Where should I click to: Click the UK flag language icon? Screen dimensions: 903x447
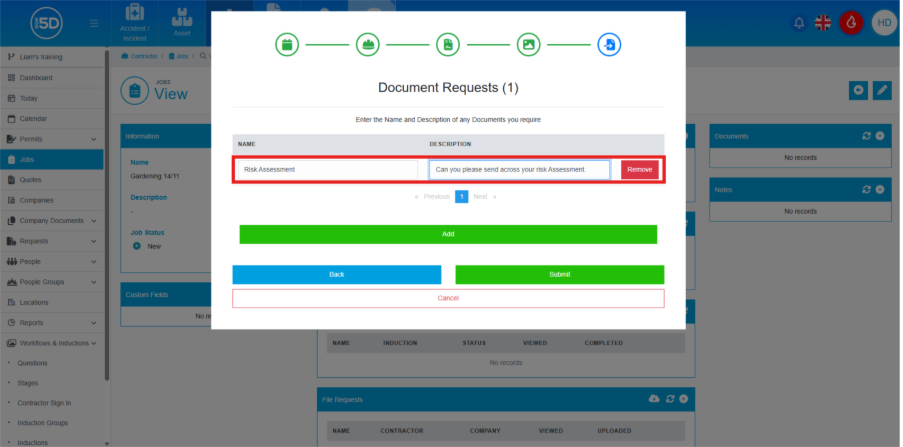(824, 23)
